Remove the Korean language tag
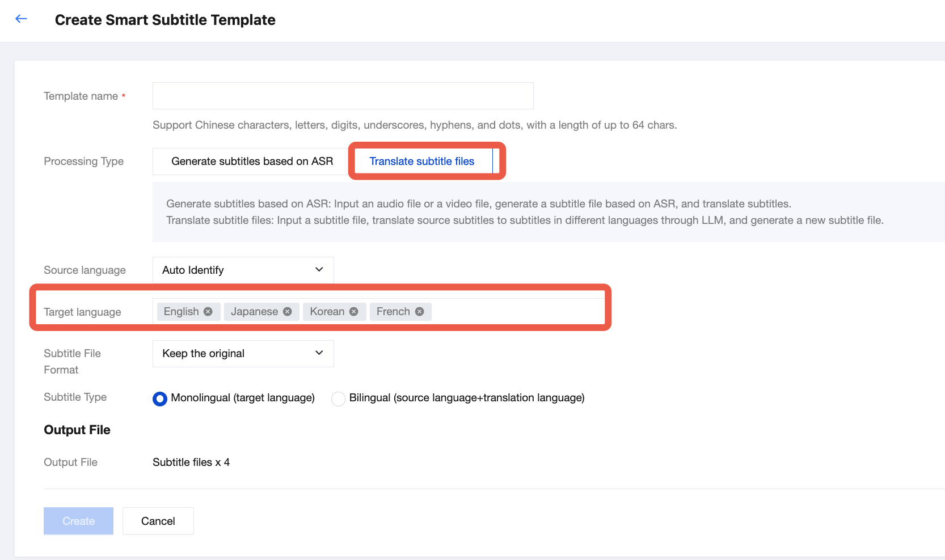The height and width of the screenshot is (560, 945). 354,312
